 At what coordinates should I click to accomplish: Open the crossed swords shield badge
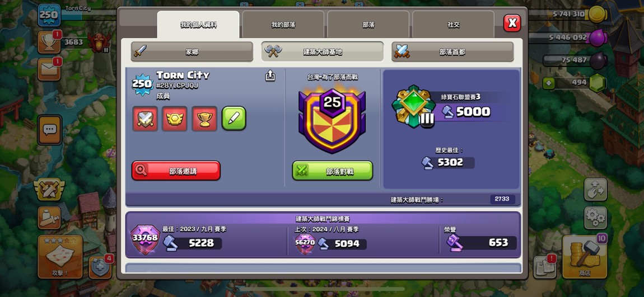coord(145,119)
